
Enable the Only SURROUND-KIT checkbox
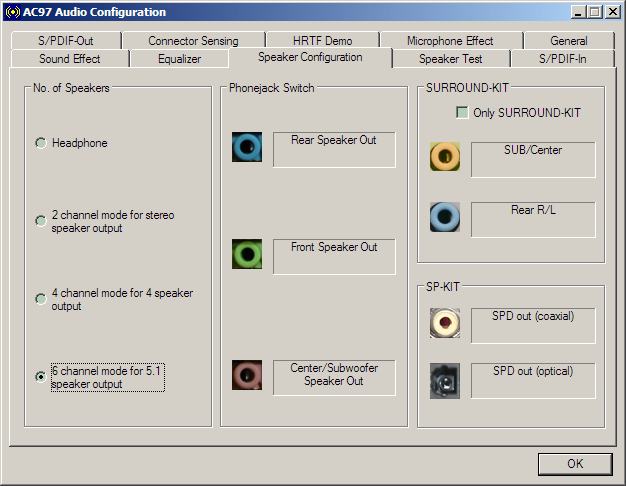(518, 113)
